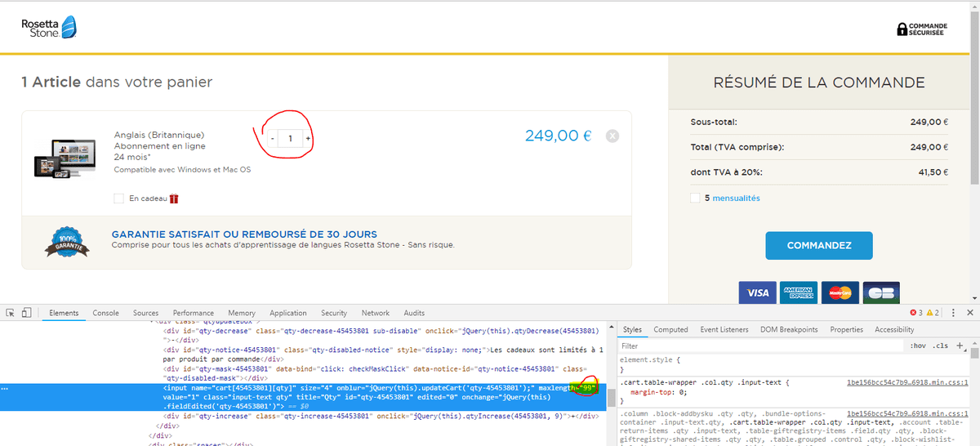Toggle the .cls classes button
Viewport: 980px width, 446px height.
(x=941, y=346)
